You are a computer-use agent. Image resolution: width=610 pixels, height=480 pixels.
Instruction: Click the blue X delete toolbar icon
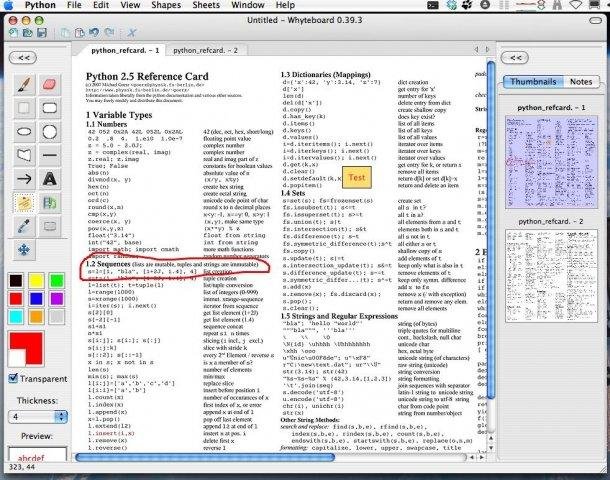131,33
